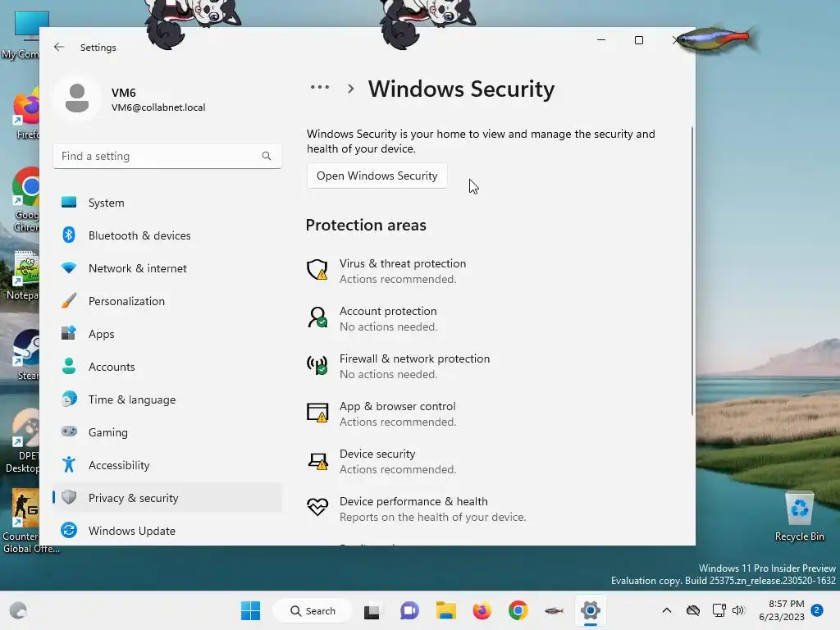Open Task View from the taskbar
The image size is (840, 630).
(x=372, y=610)
